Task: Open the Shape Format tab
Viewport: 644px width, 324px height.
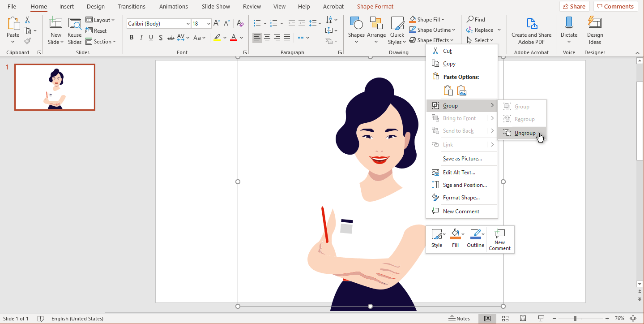Action: point(375,6)
